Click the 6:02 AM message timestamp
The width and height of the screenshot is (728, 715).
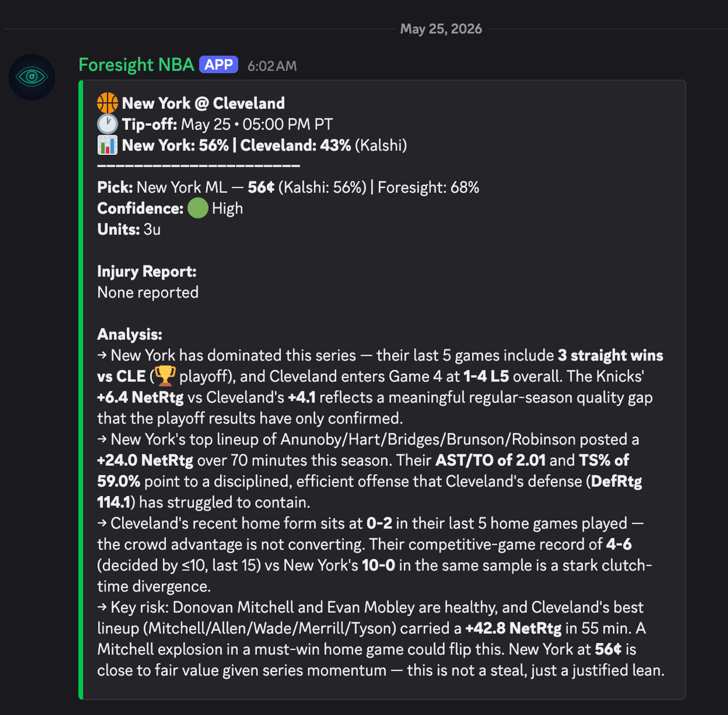point(272,66)
